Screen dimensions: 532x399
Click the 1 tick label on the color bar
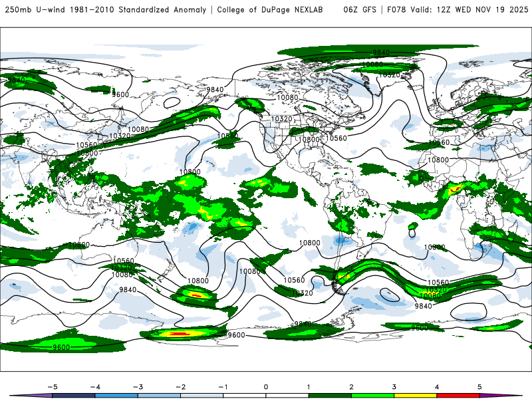[x=309, y=387]
